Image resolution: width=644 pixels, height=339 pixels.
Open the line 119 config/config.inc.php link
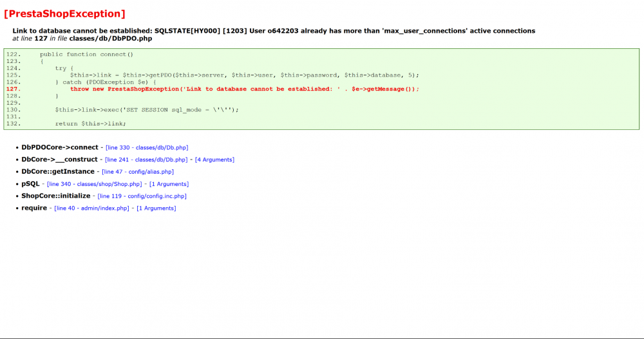(x=142, y=196)
